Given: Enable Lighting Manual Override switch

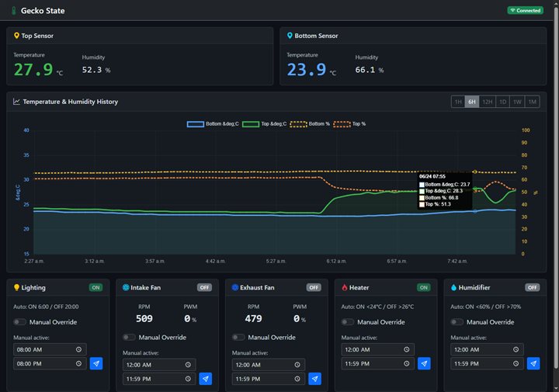Looking at the screenshot, I should click(20, 322).
